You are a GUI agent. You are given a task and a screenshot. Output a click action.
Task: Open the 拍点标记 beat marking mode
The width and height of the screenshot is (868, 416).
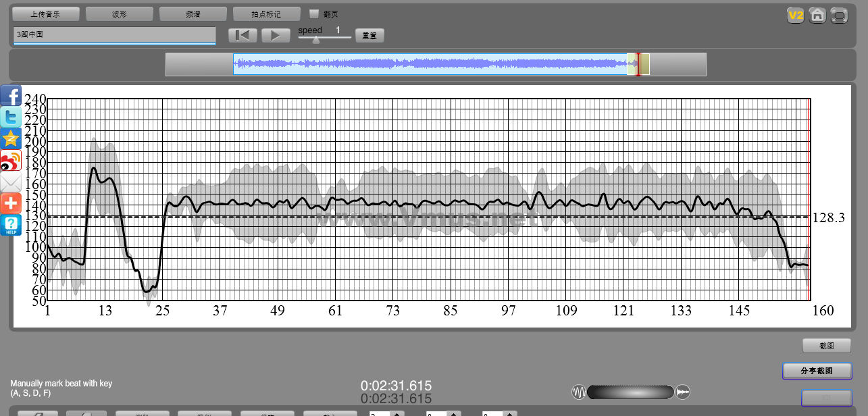click(x=266, y=14)
